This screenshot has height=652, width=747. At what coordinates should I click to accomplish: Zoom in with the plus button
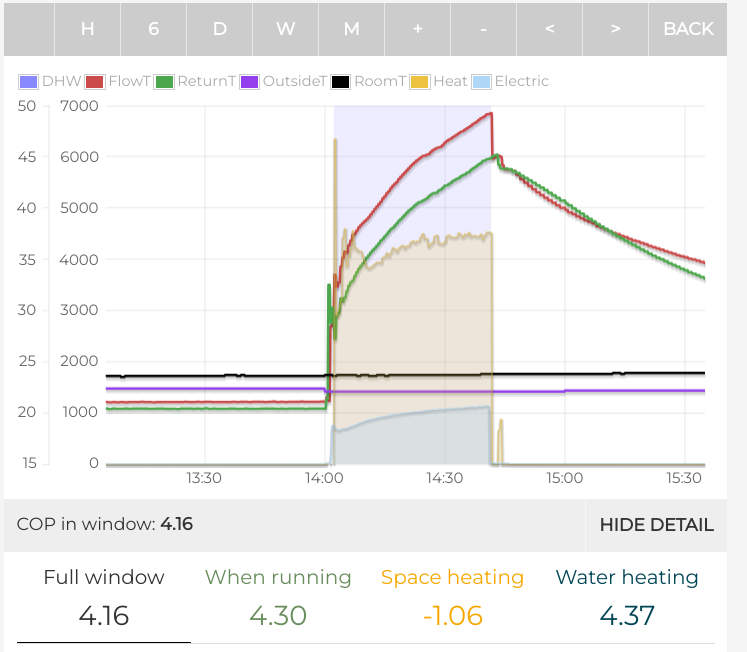[417, 28]
